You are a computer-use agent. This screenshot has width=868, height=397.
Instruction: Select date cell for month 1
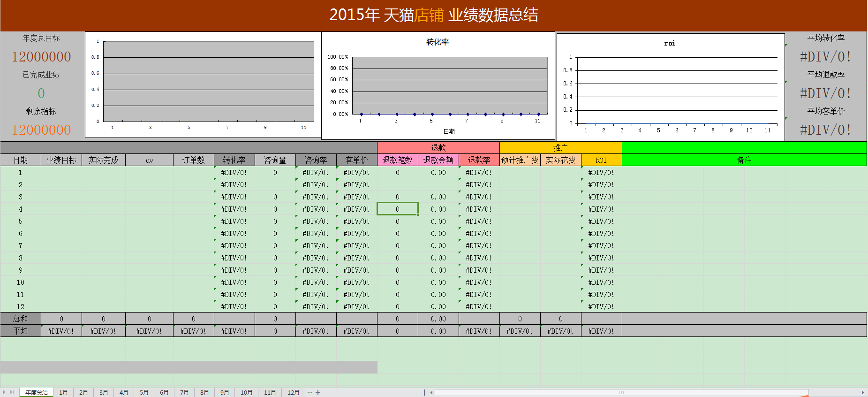pyautogui.click(x=21, y=172)
